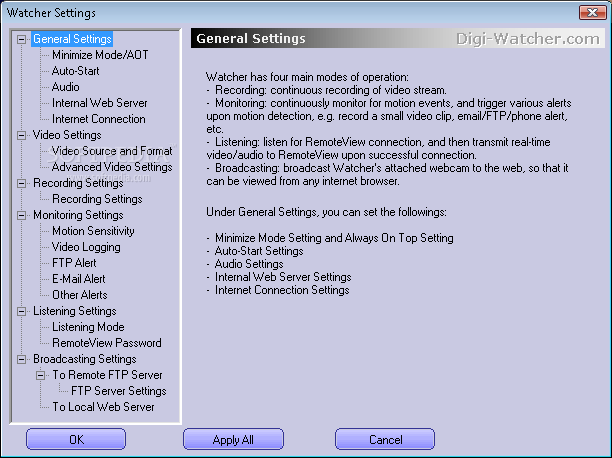The width and height of the screenshot is (612, 458).
Task: Select the Monitoring Settings category
Action: coord(78,215)
